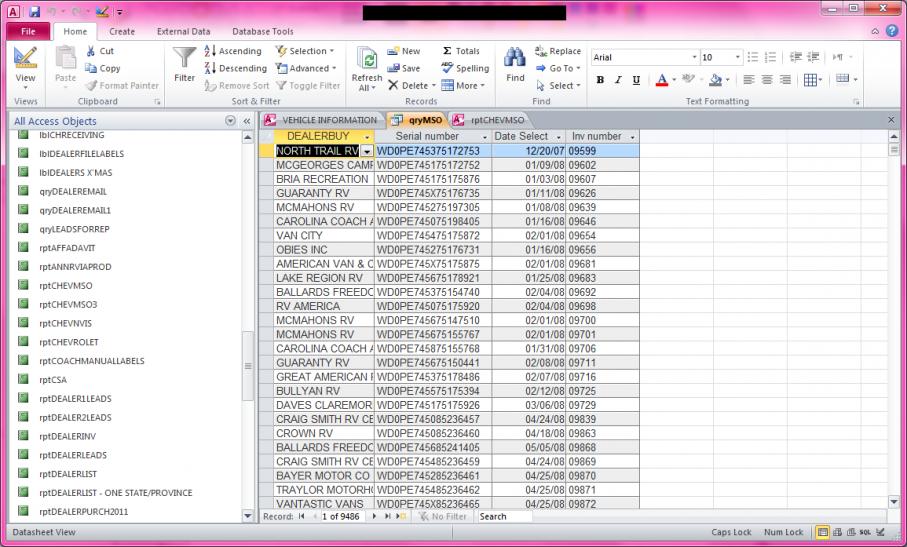Switch to VEHICLE INFORMATION document tab
The width and height of the screenshot is (907, 547).
point(322,120)
